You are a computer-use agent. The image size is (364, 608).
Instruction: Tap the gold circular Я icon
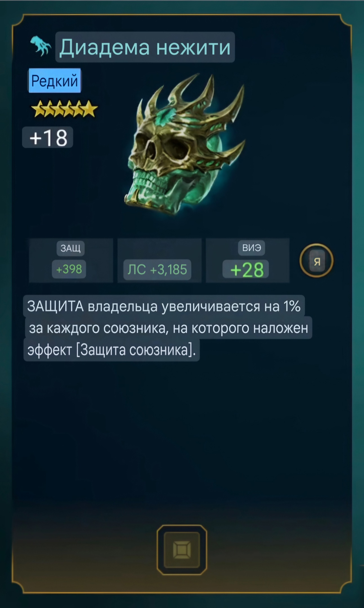(x=317, y=261)
